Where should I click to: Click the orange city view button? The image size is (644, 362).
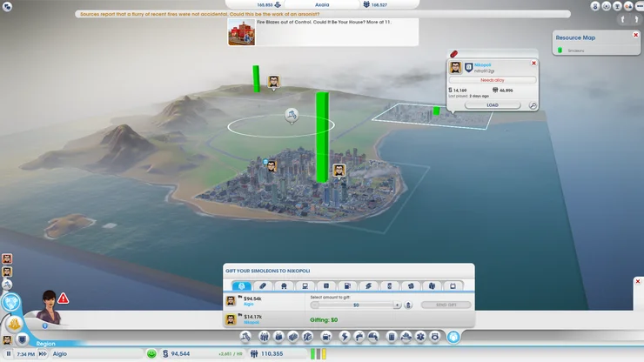click(14, 325)
